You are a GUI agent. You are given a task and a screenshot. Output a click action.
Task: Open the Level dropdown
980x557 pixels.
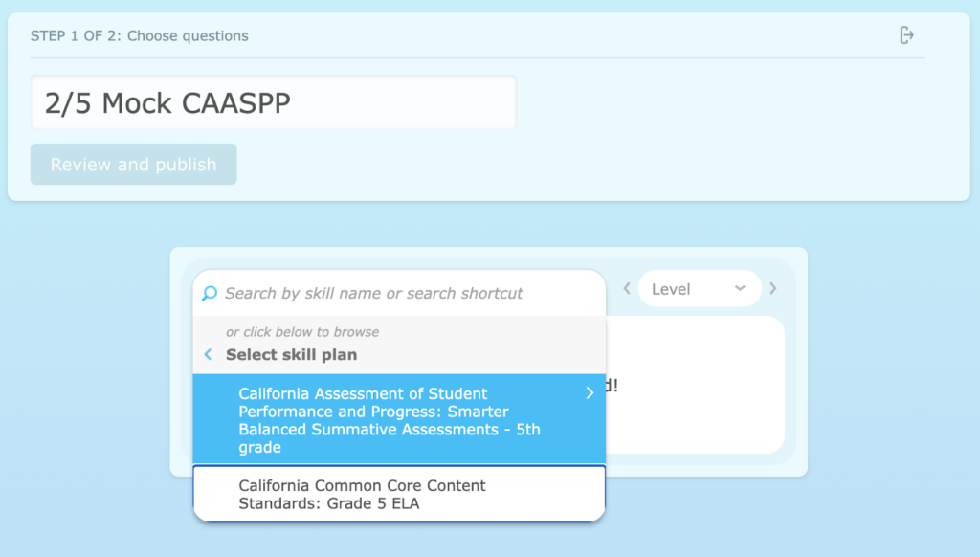(x=700, y=289)
